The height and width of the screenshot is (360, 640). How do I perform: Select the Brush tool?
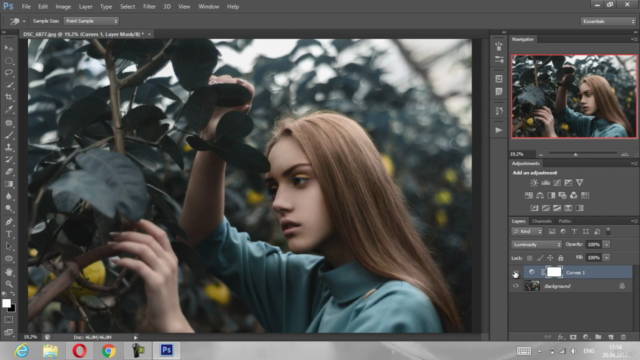9,135
